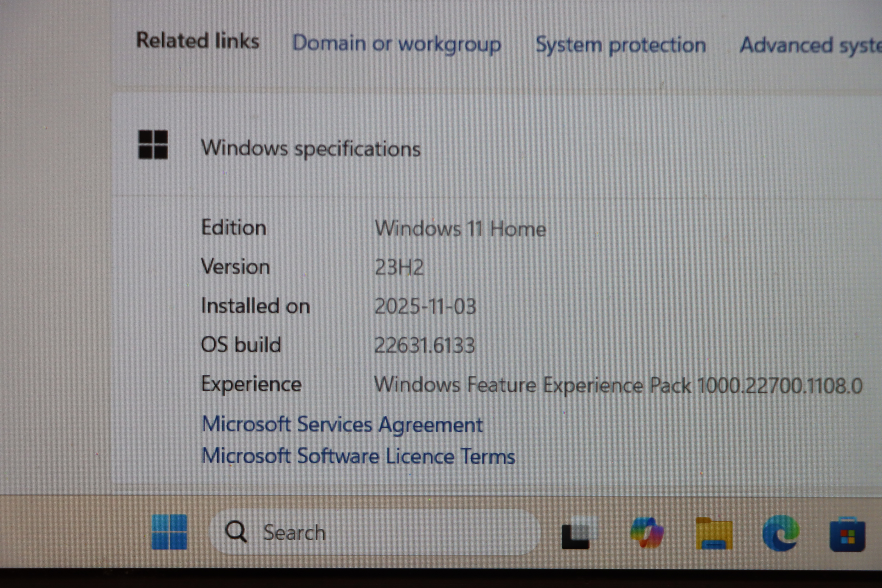The height and width of the screenshot is (588, 882).
Task: Open Domain or workgroup link
Action: [396, 44]
